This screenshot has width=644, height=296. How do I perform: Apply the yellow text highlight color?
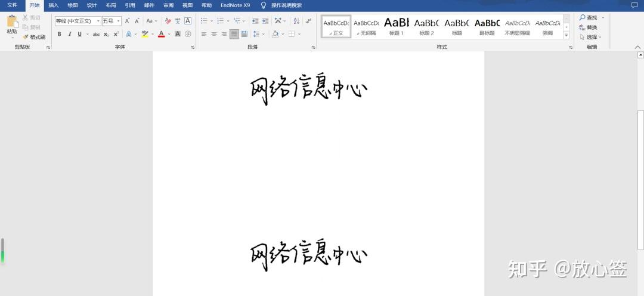tap(144, 34)
